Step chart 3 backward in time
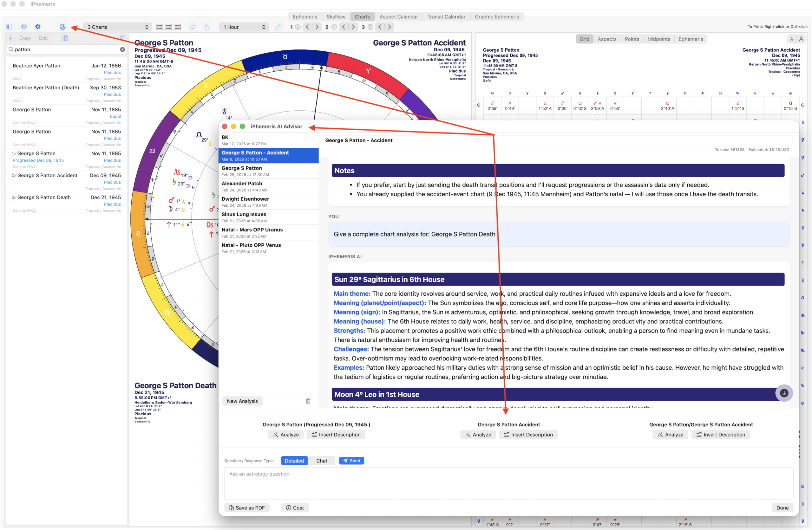 (380, 27)
